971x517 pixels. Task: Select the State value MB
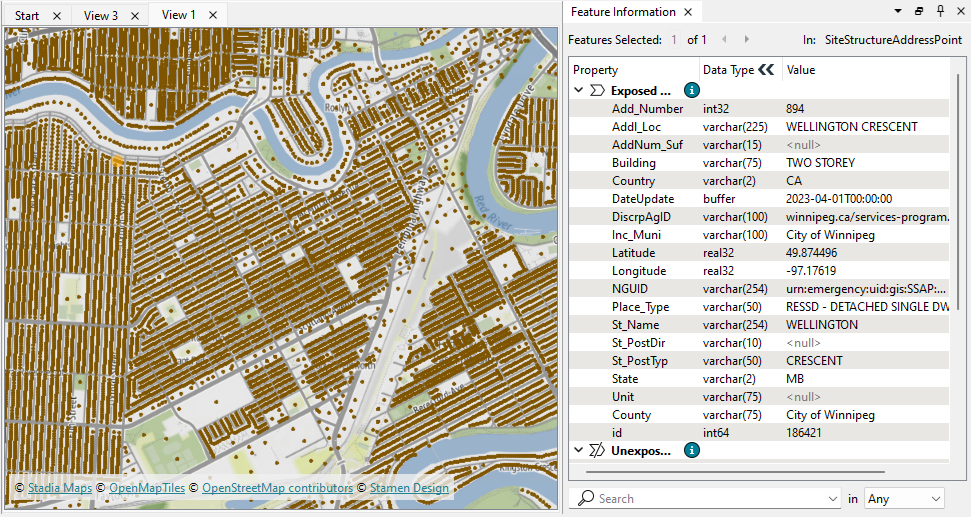click(795, 378)
